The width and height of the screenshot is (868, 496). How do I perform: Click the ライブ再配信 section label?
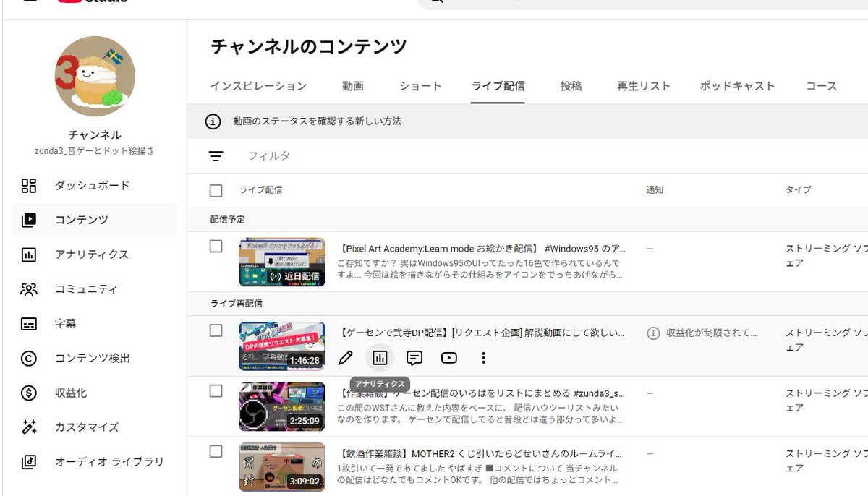[x=237, y=303]
